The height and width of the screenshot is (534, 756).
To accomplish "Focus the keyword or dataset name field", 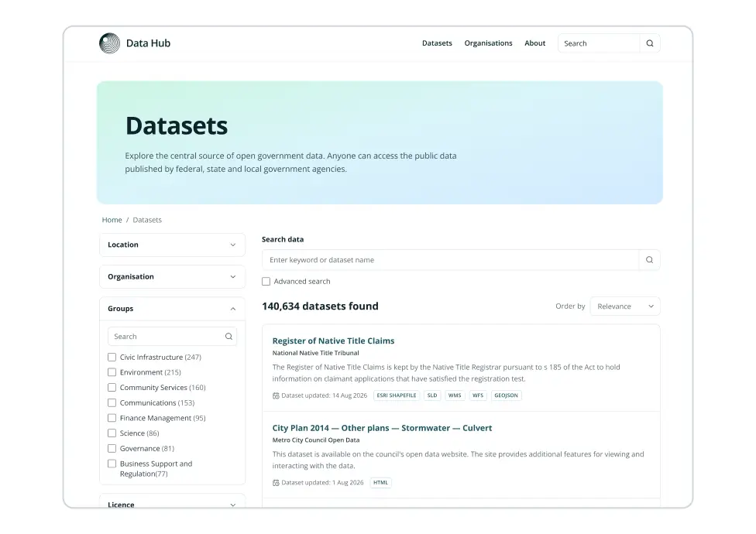I will pos(450,260).
